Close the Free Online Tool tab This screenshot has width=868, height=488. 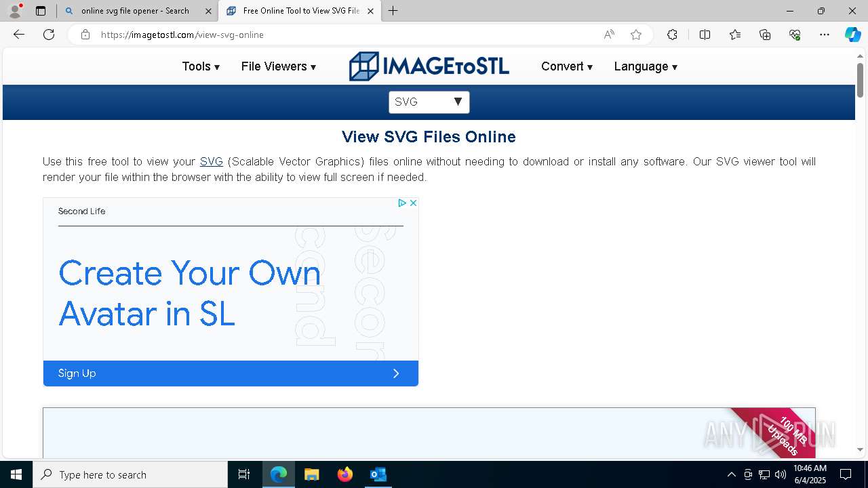(x=370, y=11)
